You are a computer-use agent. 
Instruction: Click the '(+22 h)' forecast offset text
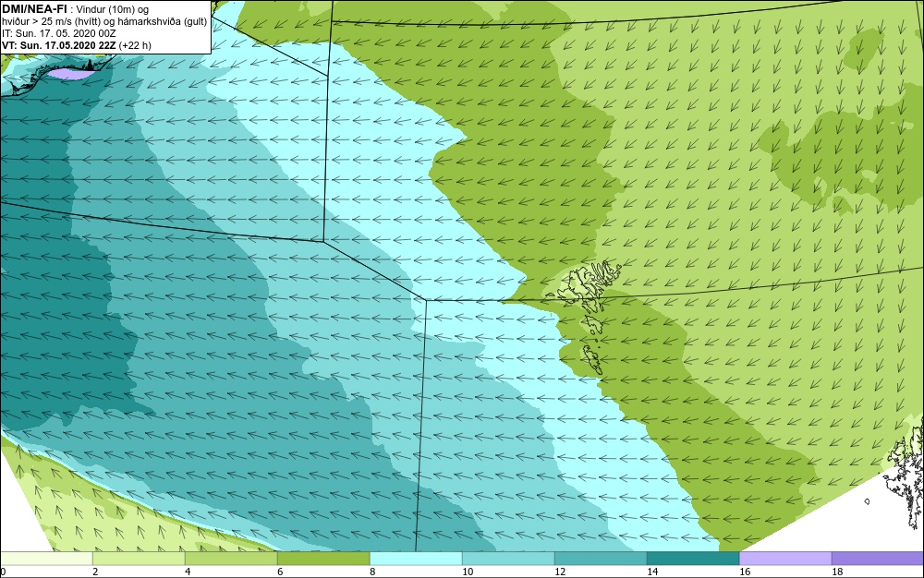(x=135, y=45)
